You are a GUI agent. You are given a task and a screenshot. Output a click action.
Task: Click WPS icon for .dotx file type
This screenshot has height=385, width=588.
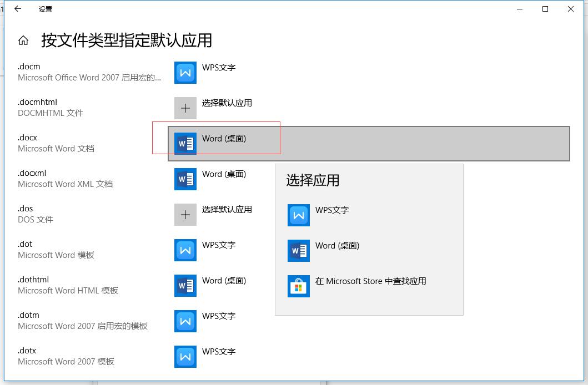185,357
